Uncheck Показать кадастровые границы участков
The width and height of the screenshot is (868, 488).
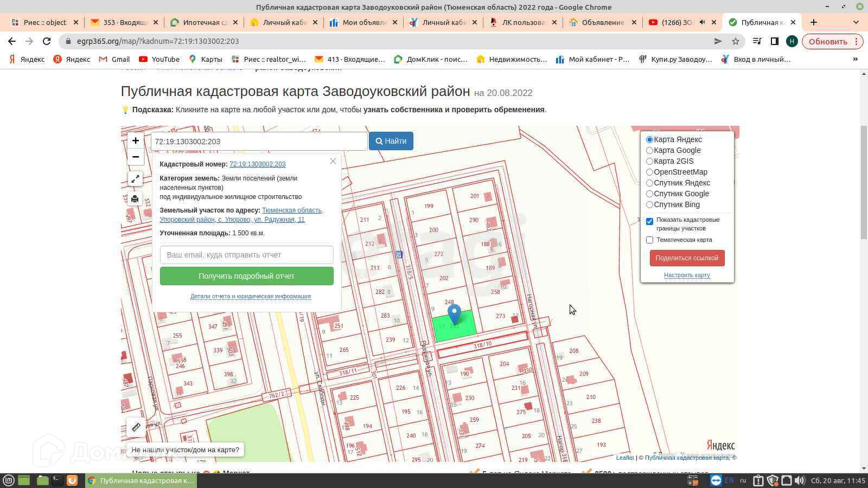click(649, 221)
